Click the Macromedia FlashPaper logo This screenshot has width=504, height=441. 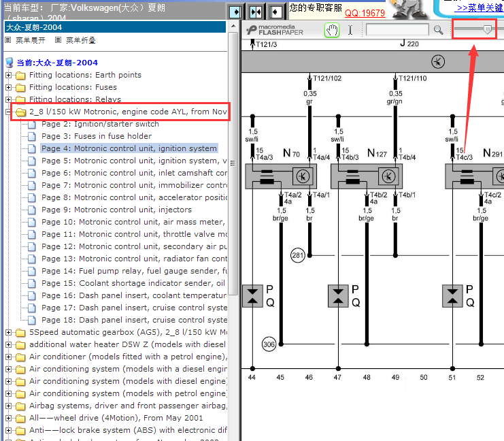[x=275, y=30]
